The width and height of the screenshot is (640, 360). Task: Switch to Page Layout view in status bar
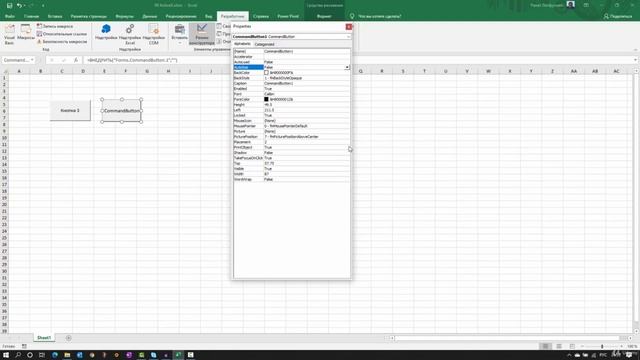559,346
